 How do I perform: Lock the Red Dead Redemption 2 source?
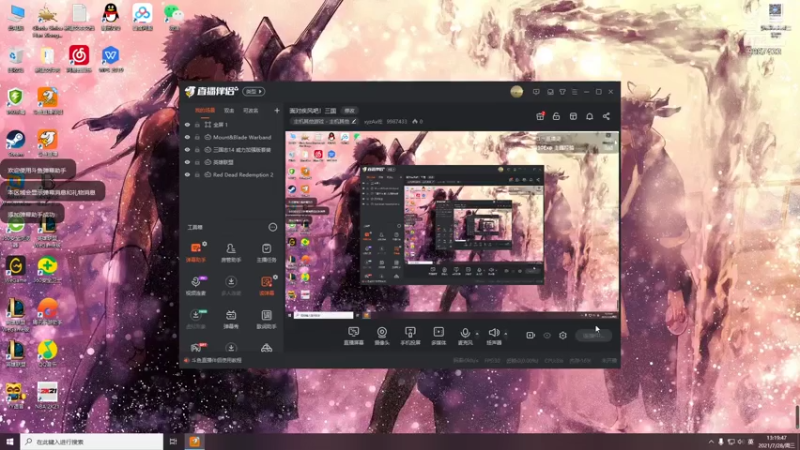click(197, 174)
